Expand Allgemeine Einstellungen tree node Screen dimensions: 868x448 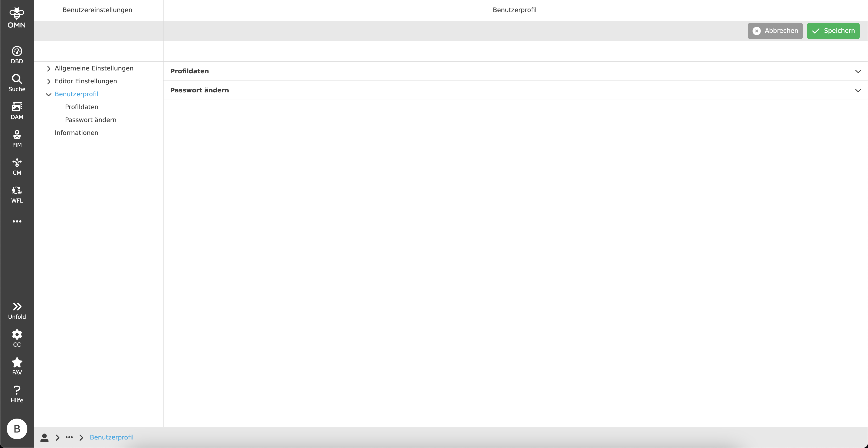tap(49, 69)
